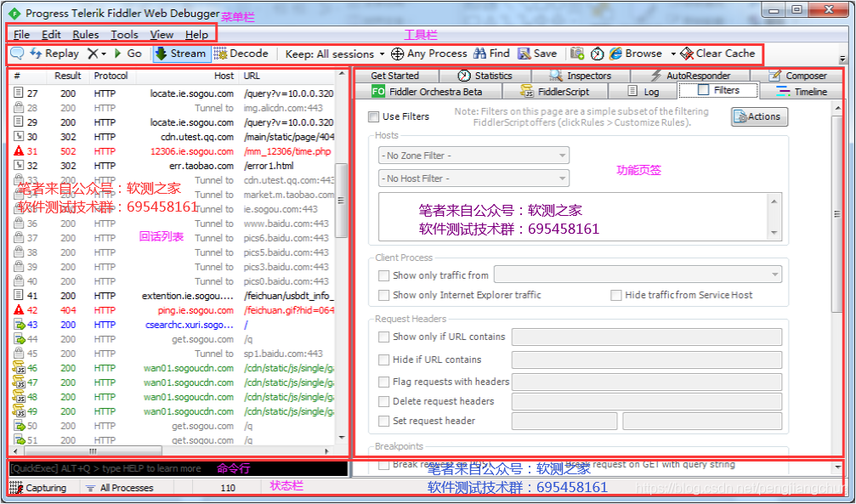Launch Browse with IE icon
The image size is (856, 504).
click(x=615, y=54)
